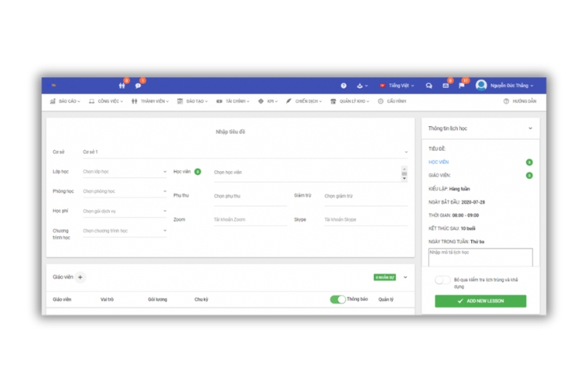This screenshot has width=588, height=392.
Task: Expand the Học phí service package dropdown
Action: point(125,211)
